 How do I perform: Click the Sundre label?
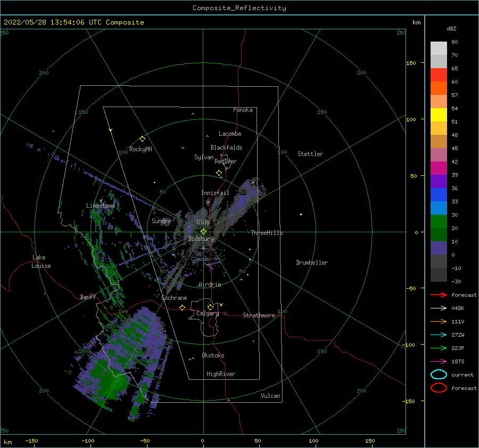pyautogui.click(x=161, y=221)
